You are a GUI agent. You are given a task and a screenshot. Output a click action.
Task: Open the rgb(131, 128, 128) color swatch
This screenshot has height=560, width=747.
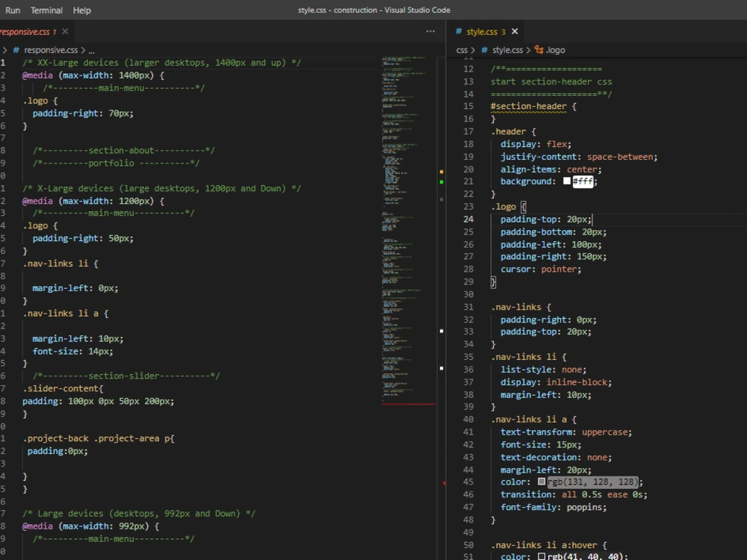click(x=542, y=482)
